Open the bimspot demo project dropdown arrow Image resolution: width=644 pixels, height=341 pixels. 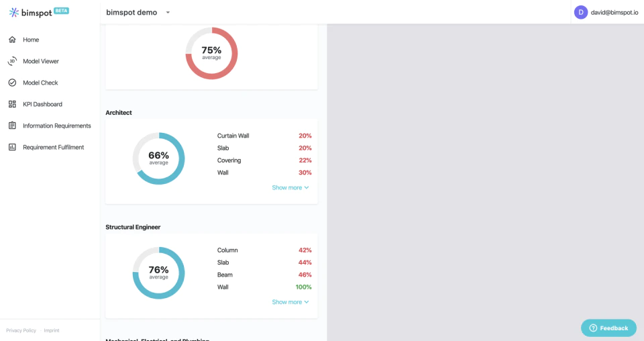pos(168,12)
